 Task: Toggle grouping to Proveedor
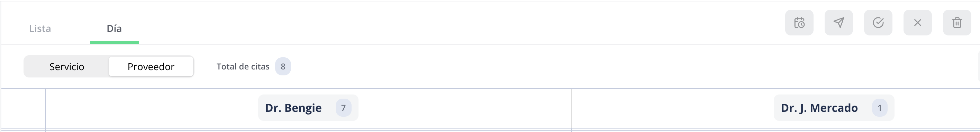click(x=151, y=67)
